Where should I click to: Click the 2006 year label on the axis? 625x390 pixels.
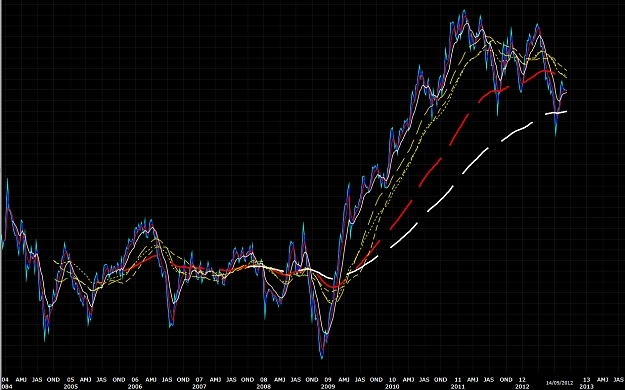click(135, 387)
